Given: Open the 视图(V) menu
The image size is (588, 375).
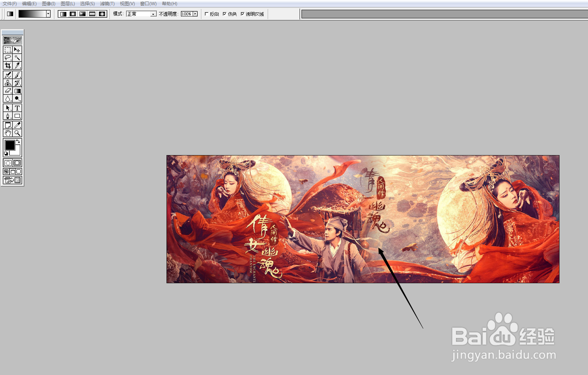Looking at the screenshot, I should click(x=127, y=4).
